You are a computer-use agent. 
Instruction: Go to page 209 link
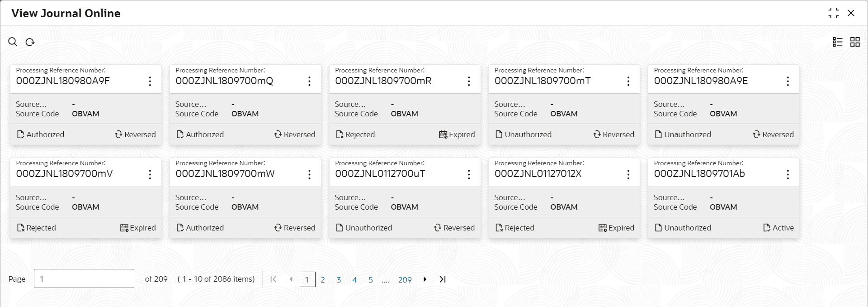point(405,280)
